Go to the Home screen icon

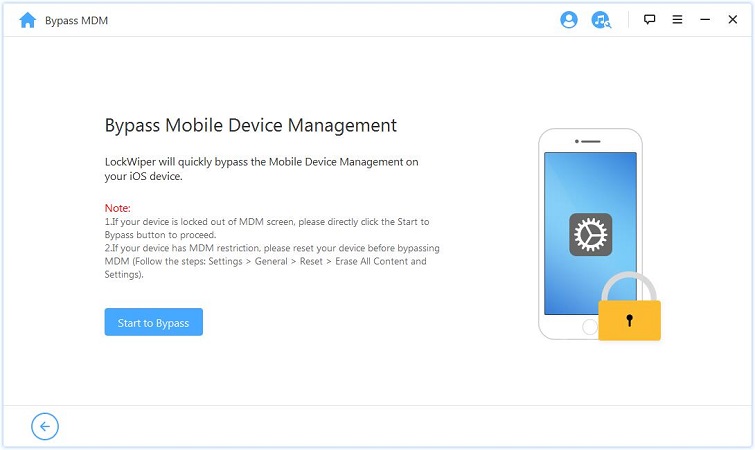[27, 20]
